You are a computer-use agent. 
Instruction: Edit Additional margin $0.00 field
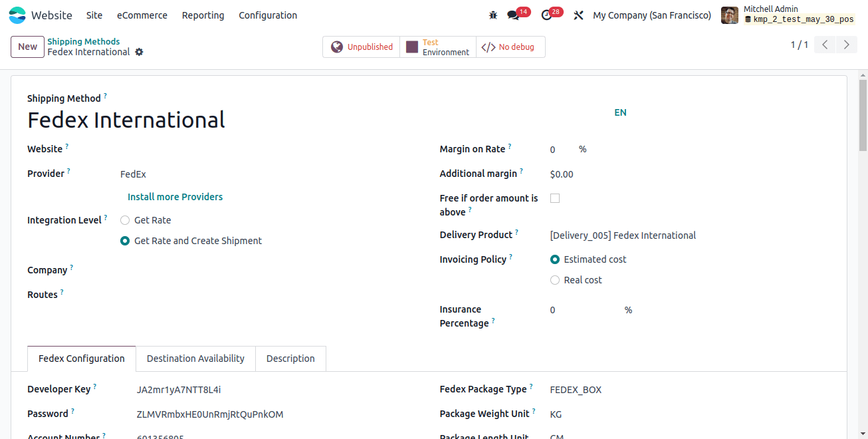(690, 174)
